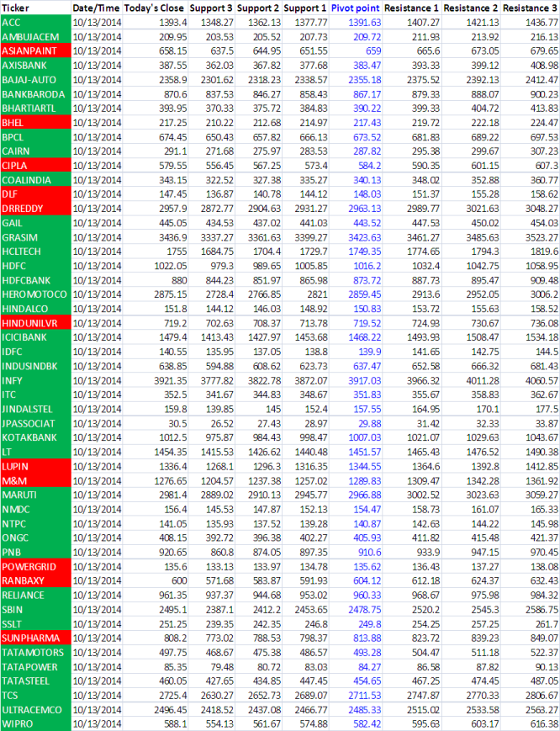
Task: Click the red RANBAXY ticker cell
Action: [x=36, y=580]
